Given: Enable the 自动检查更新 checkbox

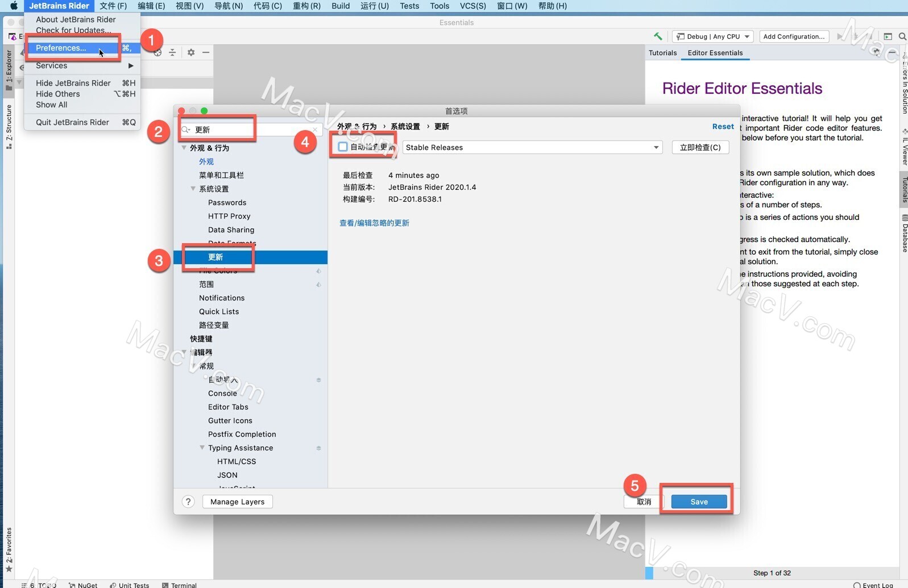Looking at the screenshot, I should coord(343,147).
